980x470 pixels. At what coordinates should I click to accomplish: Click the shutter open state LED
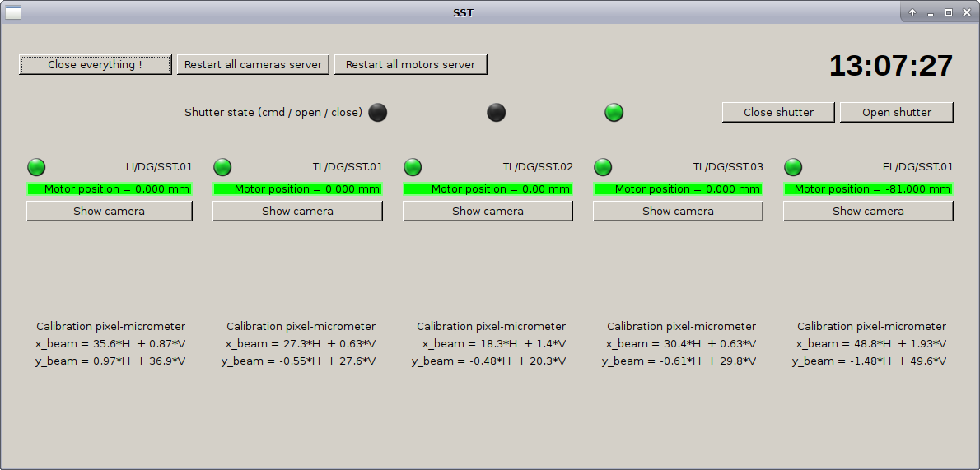pyautogui.click(x=496, y=113)
